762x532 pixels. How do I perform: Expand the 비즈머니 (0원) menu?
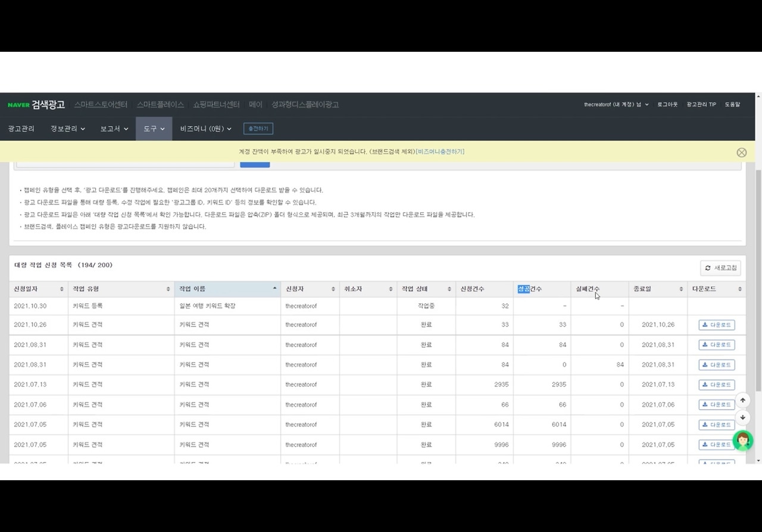(x=206, y=129)
